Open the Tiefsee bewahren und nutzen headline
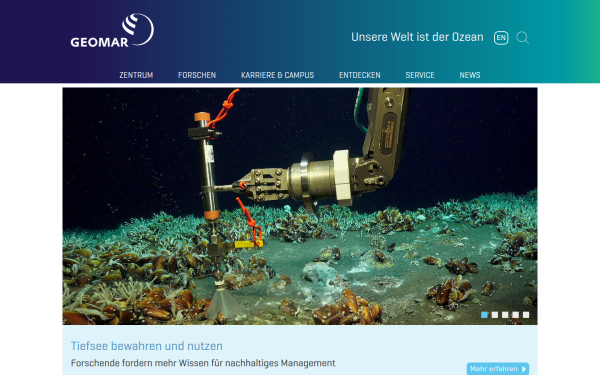 [x=147, y=346]
